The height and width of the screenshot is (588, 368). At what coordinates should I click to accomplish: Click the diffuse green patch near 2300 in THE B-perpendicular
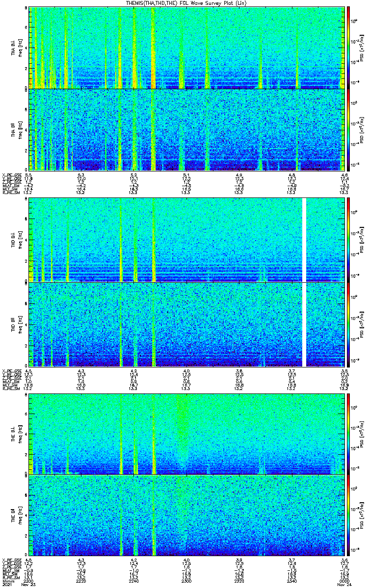pos(182,431)
